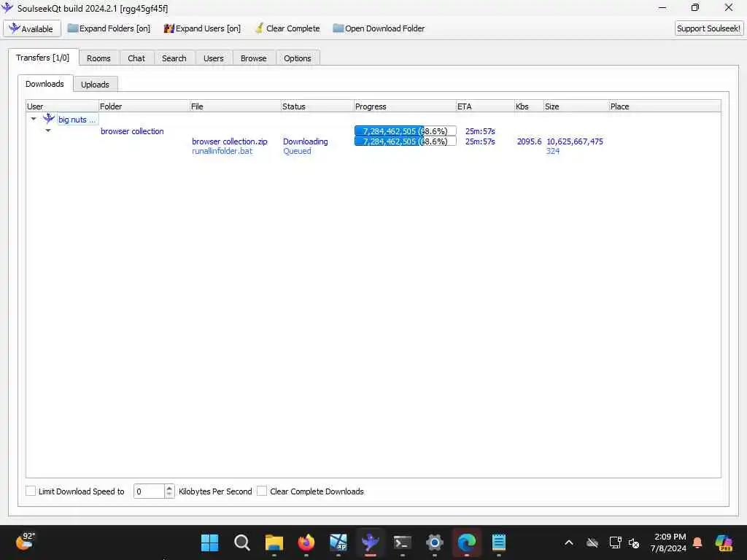Image resolution: width=747 pixels, height=560 pixels.
Task: Open the notification bell icon
Action: (697, 542)
